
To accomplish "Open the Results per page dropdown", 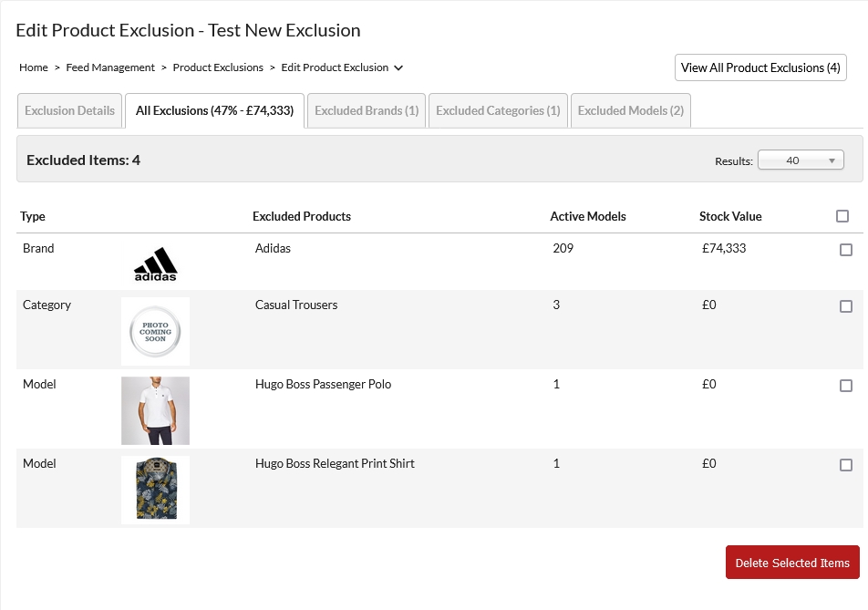I will point(801,160).
